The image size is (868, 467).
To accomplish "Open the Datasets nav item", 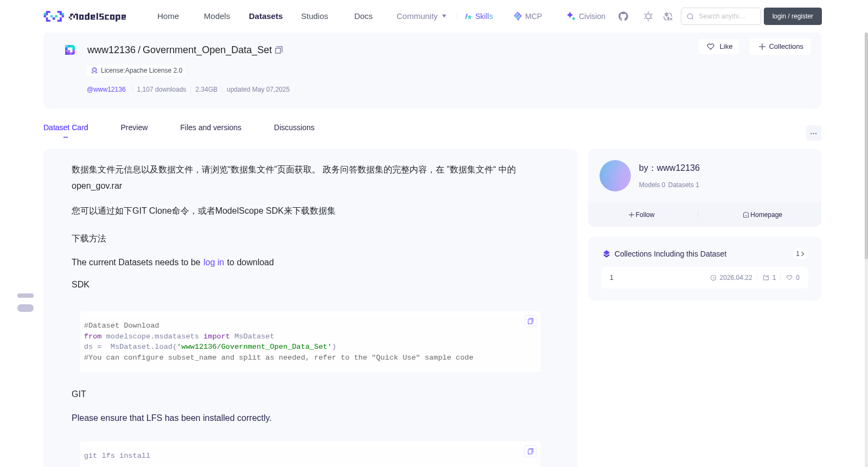I will 266,16.
